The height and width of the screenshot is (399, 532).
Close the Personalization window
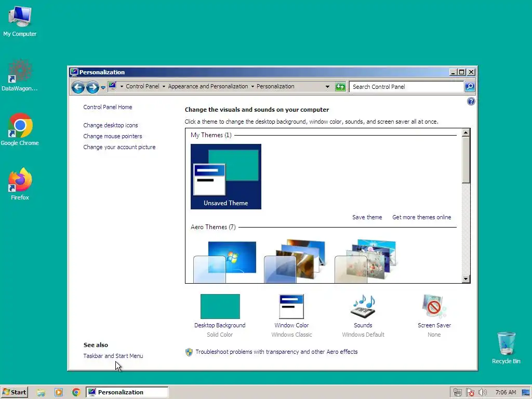click(471, 72)
